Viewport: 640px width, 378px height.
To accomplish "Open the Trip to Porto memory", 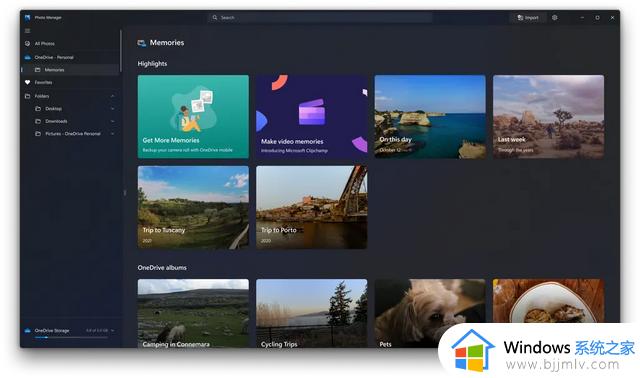I will [x=311, y=207].
